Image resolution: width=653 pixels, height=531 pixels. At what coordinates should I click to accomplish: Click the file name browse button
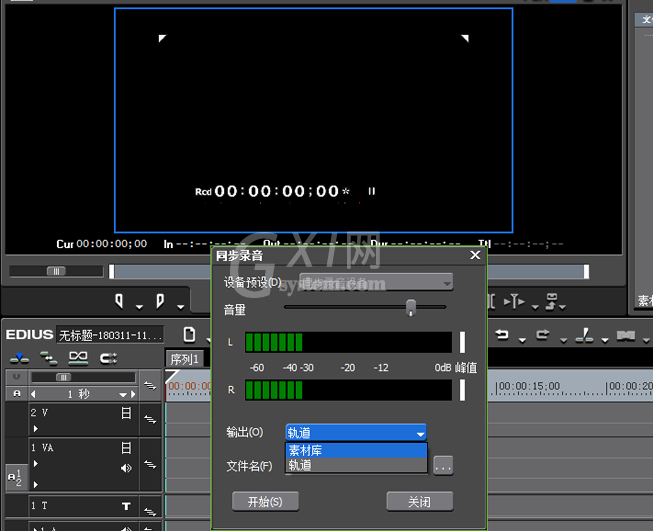(x=443, y=466)
